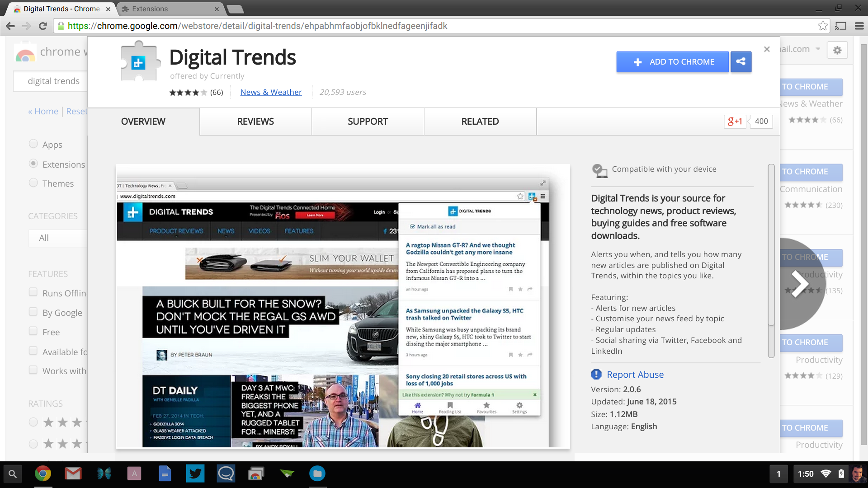Open Google Docs from the shelf
Viewport: 868px width, 488px height.
coord(165,474)
